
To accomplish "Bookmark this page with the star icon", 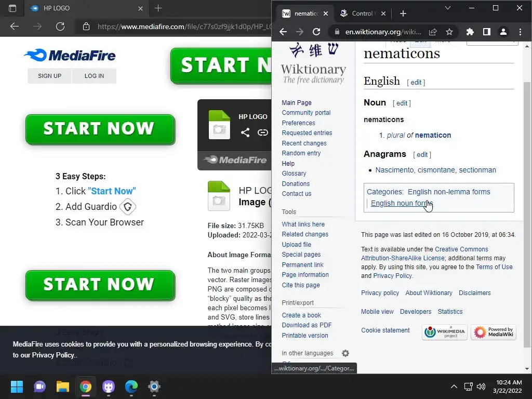I will pos(449,32).
